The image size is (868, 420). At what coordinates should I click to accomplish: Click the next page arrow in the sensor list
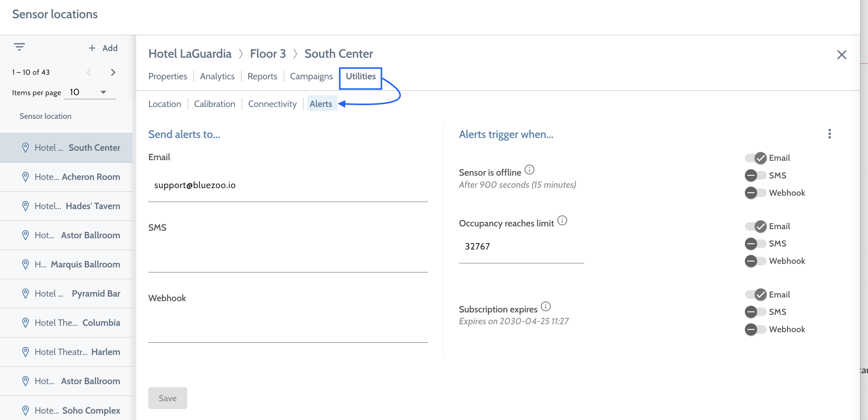113,72
